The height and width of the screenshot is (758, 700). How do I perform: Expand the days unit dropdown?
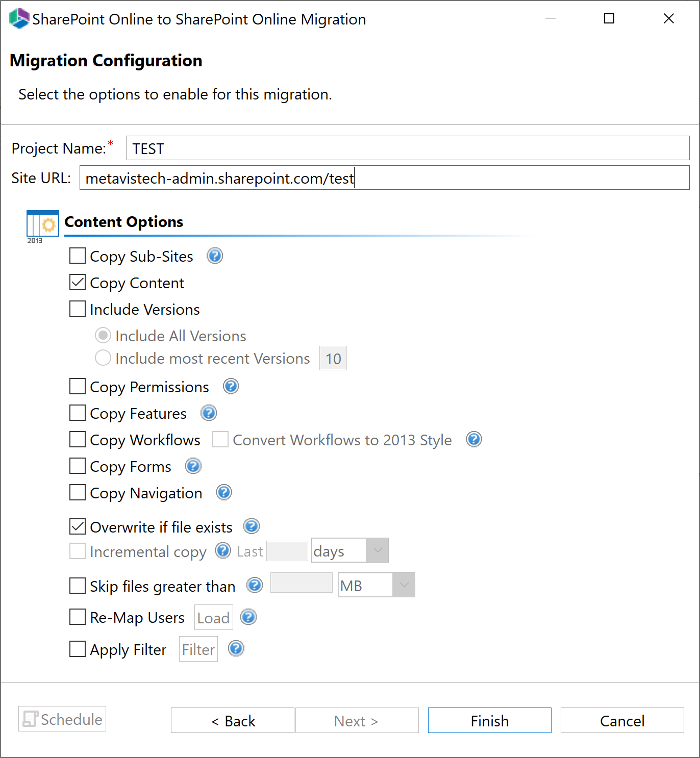(377, 550)
